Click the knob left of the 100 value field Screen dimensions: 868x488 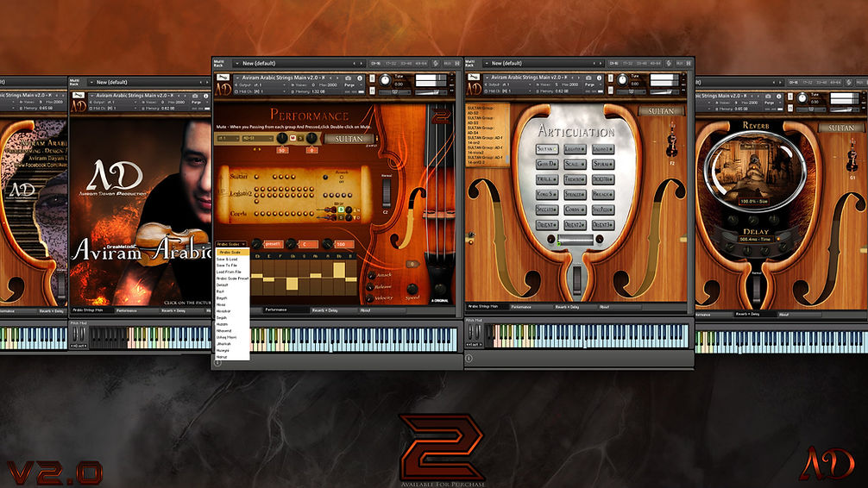pos(328,244)
